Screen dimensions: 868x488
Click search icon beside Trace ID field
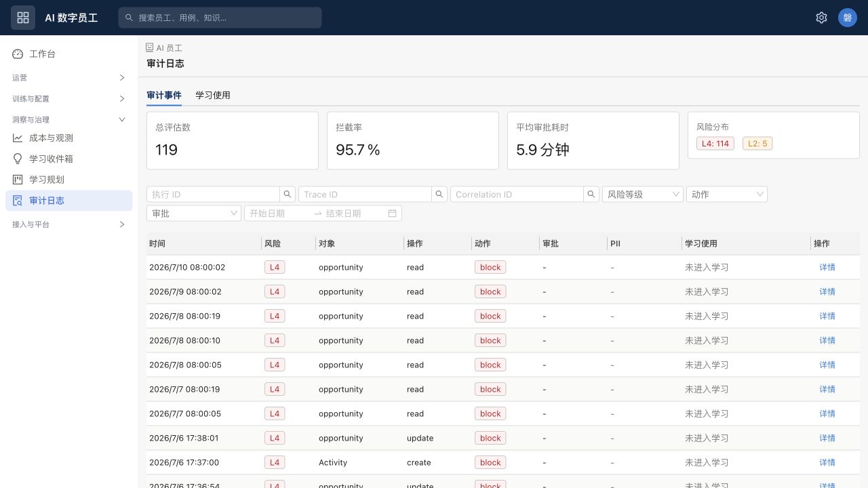coord(439,195)
